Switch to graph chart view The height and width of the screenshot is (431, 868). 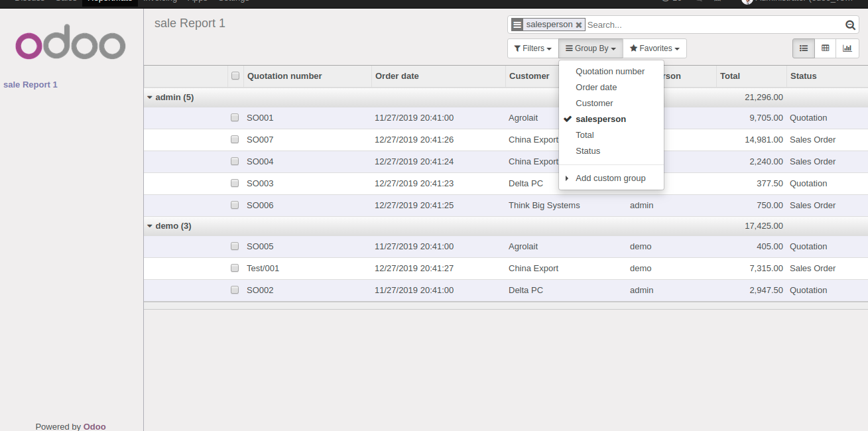[847, 48]
